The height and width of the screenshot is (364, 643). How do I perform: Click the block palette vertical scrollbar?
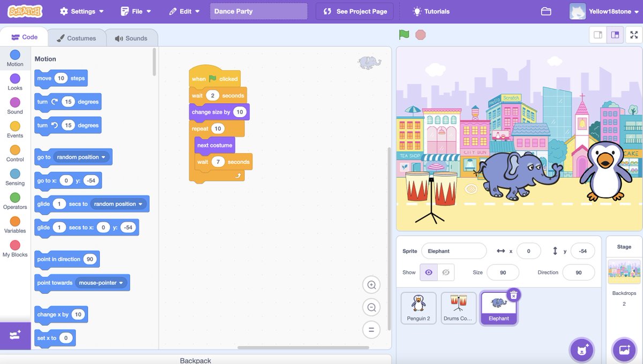tap(155, 62)
